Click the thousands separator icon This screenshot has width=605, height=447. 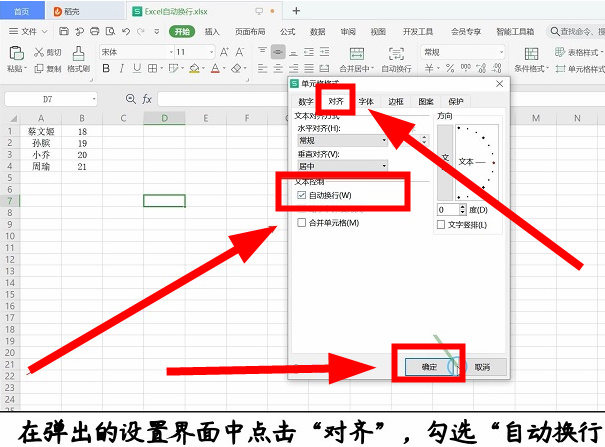[466, 68]
